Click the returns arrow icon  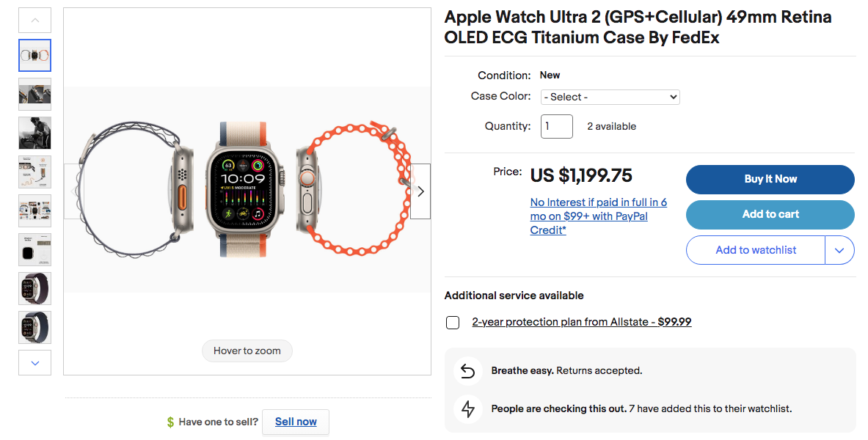(468, 371)
